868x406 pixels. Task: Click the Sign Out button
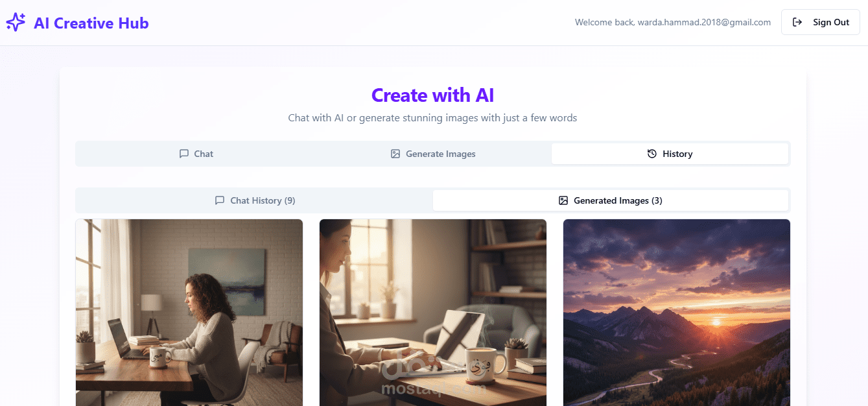[x=821, y=22]
